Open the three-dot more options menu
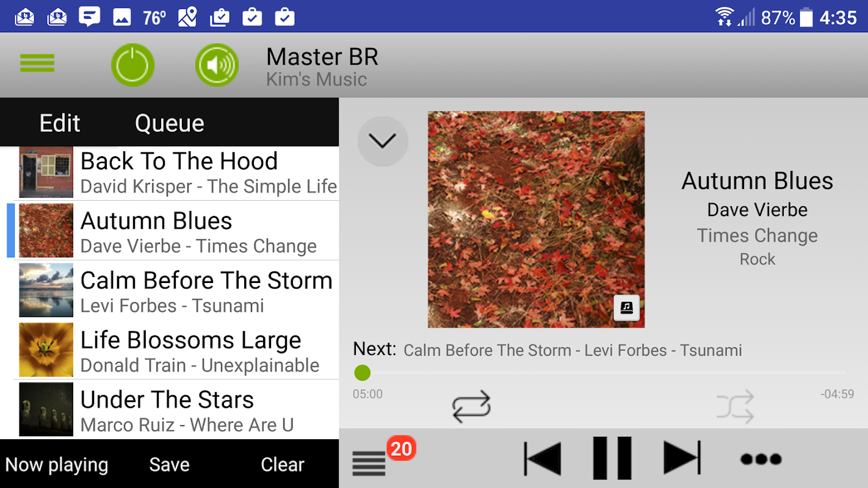This screenshot has height=488, width=868. (x=761, y=459)
